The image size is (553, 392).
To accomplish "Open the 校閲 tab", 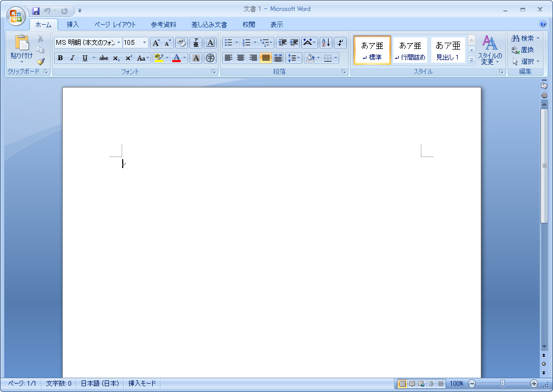I will [249, 25].
